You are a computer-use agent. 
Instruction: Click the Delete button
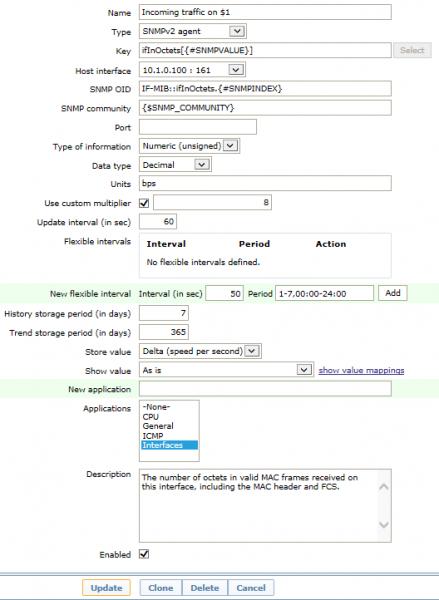[x=205, y=588]
